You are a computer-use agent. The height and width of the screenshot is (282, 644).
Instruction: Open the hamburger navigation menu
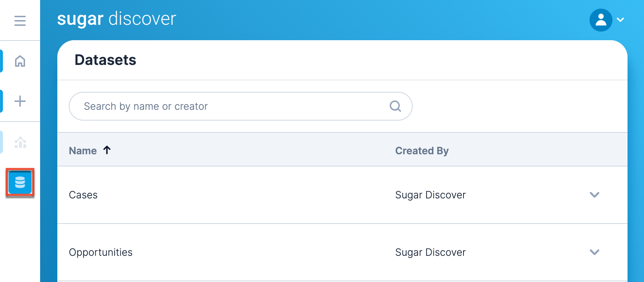click(20, 20)
